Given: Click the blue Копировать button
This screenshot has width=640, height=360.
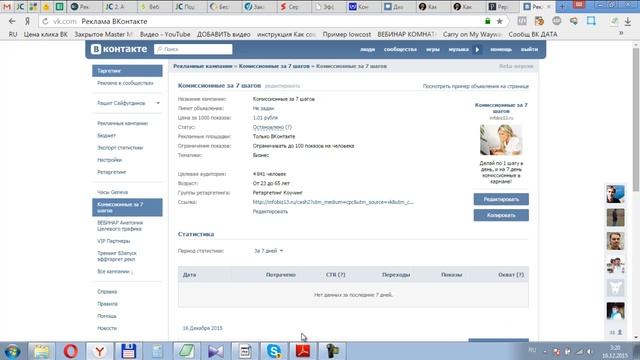Looking at the screenshot, I should click(501, 215).
